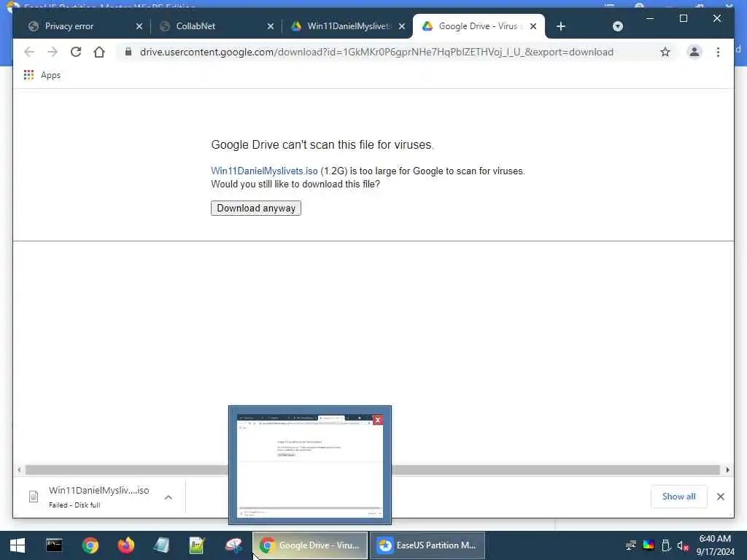Screen dimensions: 747x560
Task: Launch Firefox from the taskbar
Action: point(125,545)
